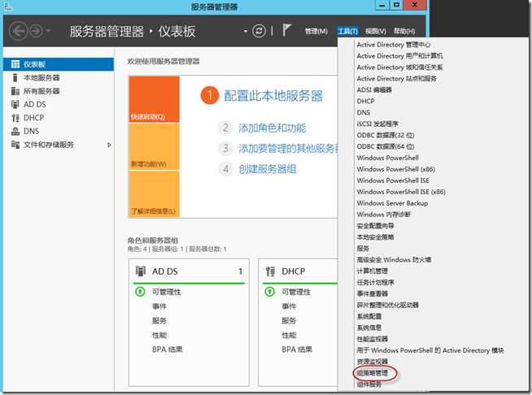Open the navigation history dropdown arrow
The height and width of the screenshot is (395, 532).
(48, 31)
